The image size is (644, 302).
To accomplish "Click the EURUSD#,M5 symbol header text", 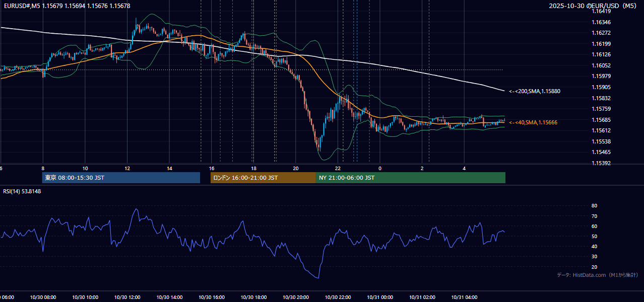I will (x=67, y=6).
